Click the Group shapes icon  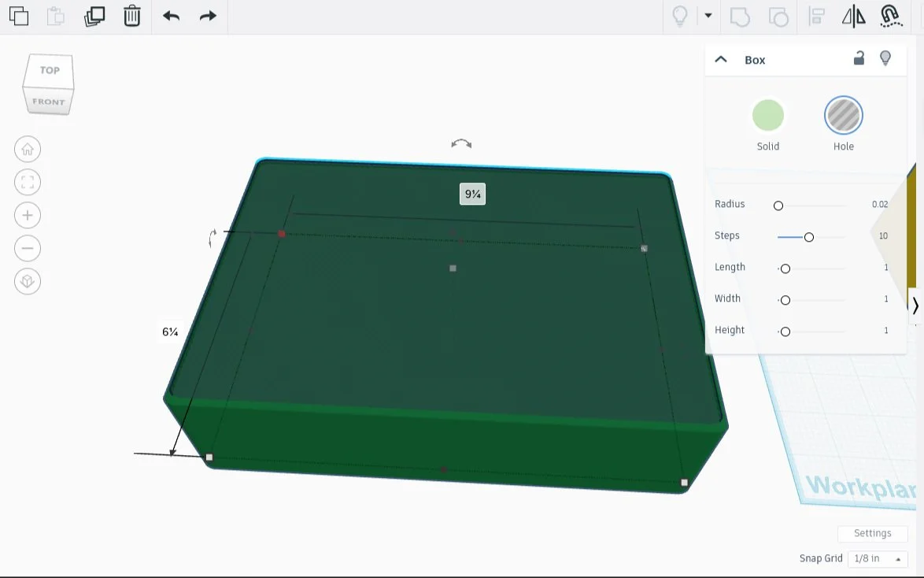click(x=740, y=17)
